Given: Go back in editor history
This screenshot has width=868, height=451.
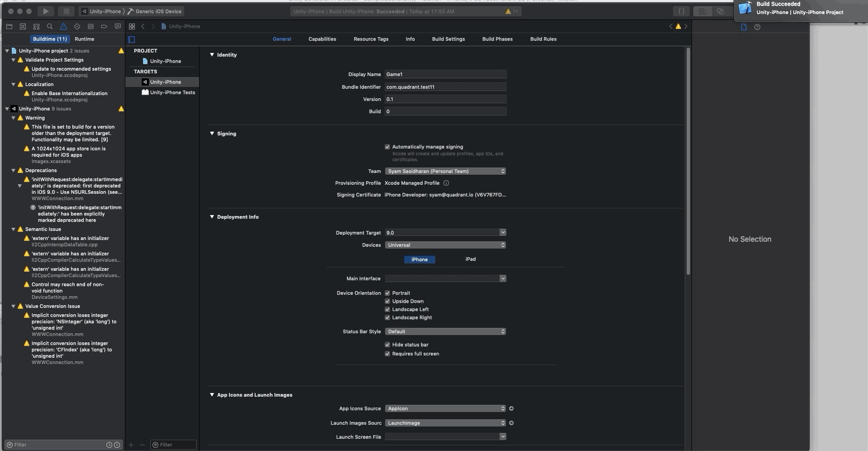Looking at the screenshot, I should click(143, 26).
